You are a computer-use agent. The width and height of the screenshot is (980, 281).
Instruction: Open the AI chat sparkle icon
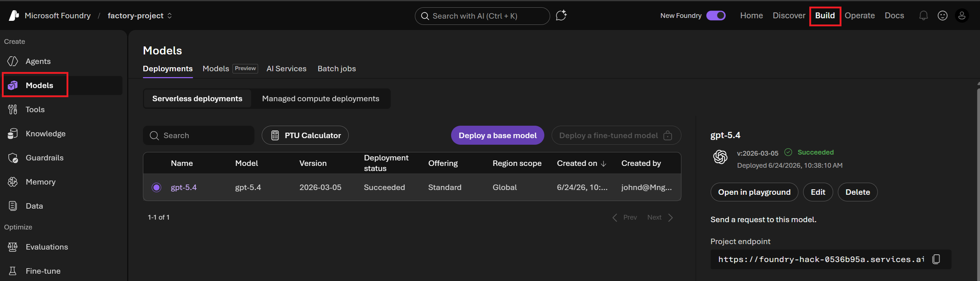point(561,16)
